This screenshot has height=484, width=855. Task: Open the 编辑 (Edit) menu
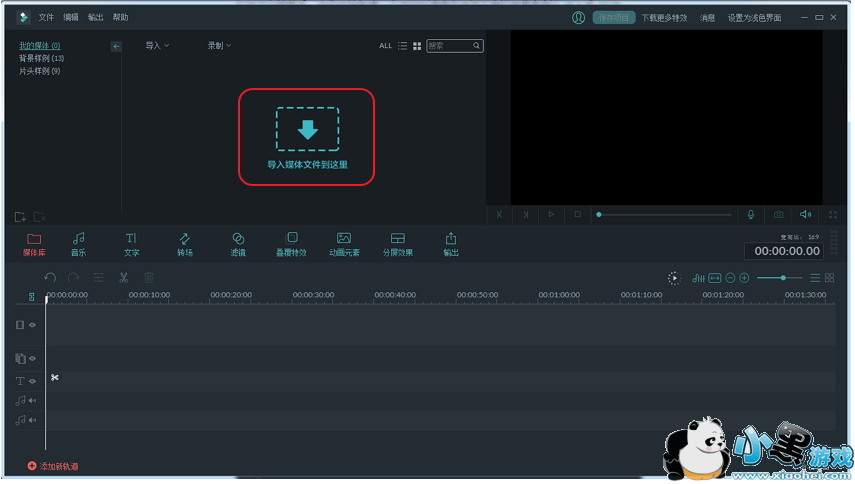point(70,17)
